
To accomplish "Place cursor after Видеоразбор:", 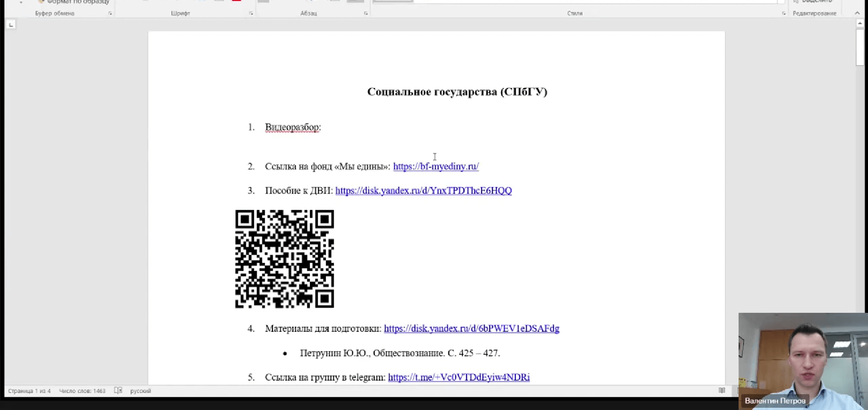I will (x=322, y=127).
